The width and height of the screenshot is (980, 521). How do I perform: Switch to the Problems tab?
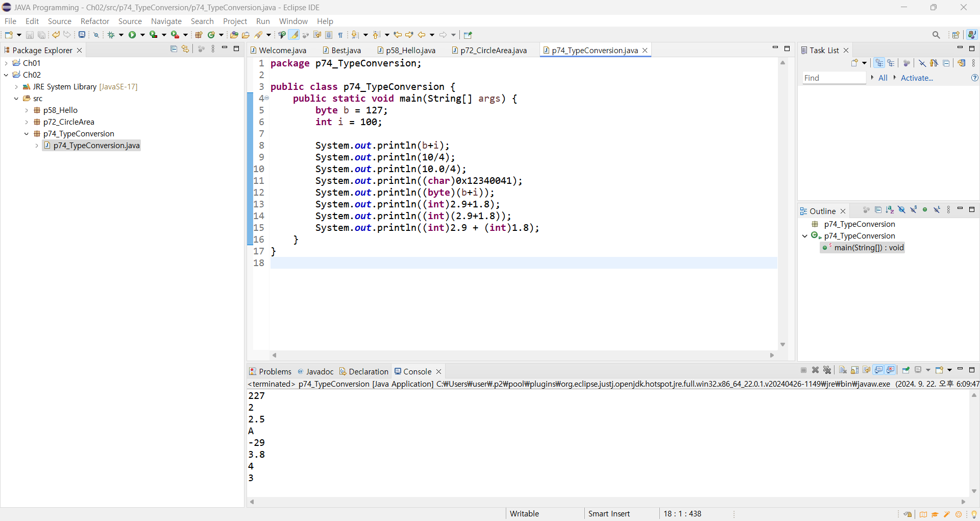[x=271, y=371]
